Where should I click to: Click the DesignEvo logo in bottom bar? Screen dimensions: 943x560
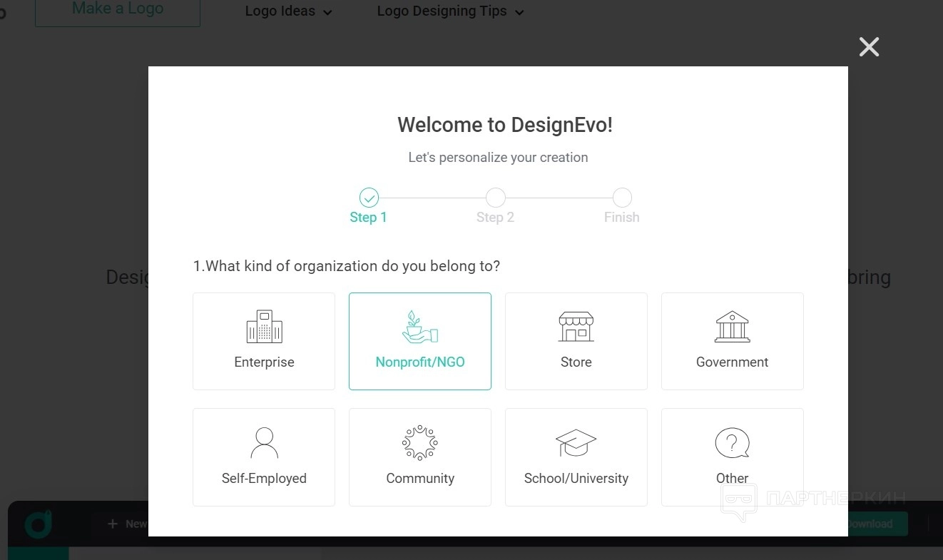pos(38,524)
